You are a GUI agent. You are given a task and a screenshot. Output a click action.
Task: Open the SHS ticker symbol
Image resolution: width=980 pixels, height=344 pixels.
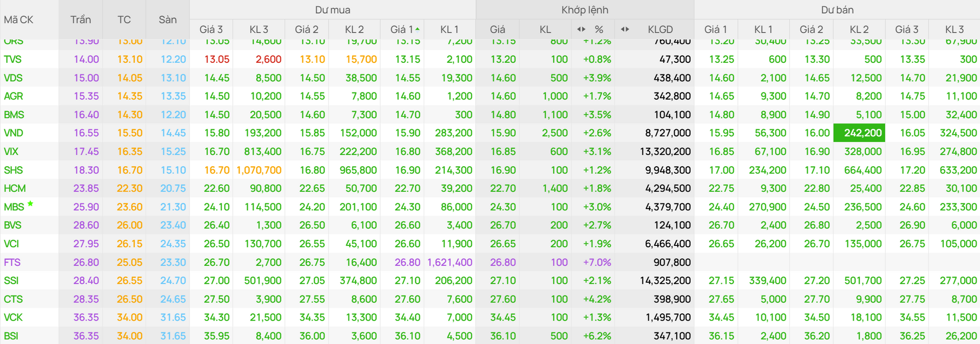[13, 170]
